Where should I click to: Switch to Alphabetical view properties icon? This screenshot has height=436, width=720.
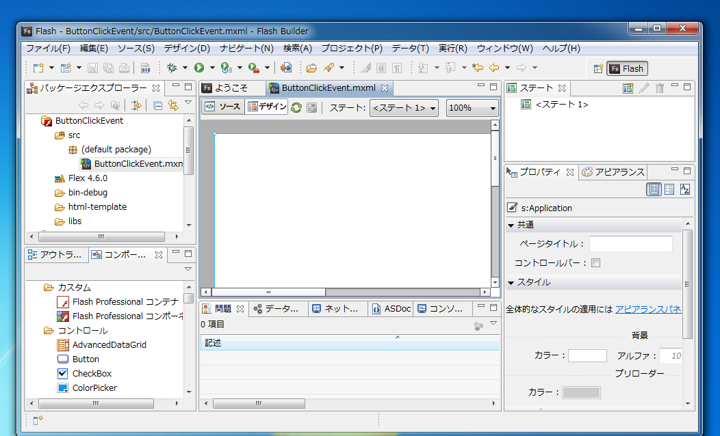point(685,189)
